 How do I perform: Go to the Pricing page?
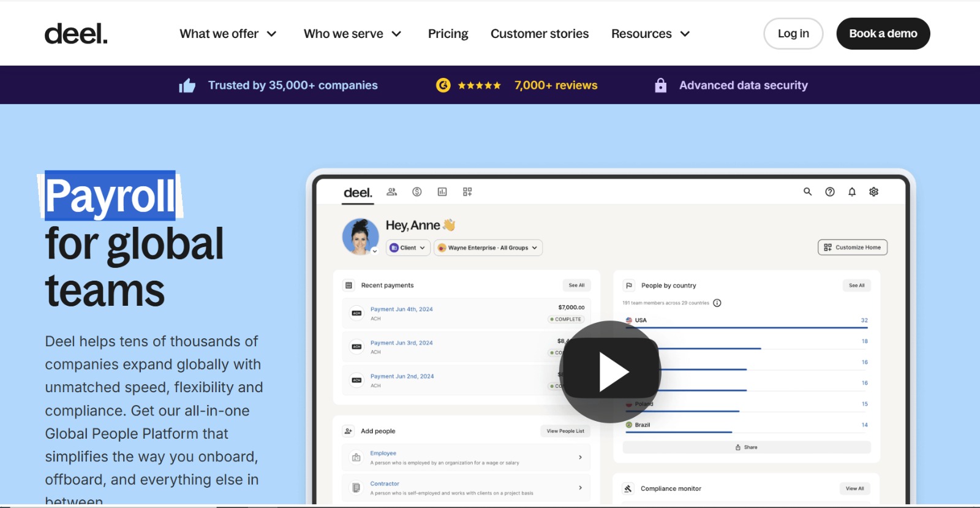(x=448, y=34)
